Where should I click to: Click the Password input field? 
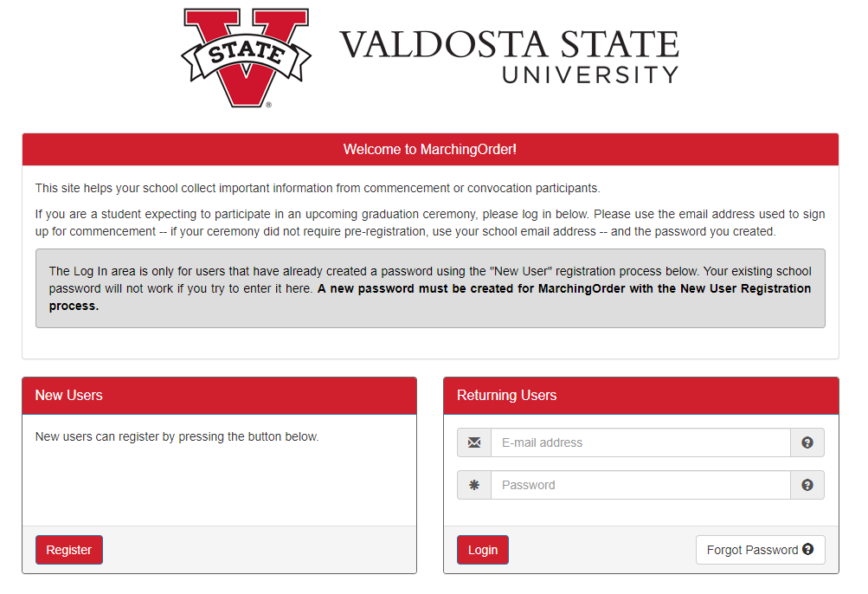pos(640,485)
